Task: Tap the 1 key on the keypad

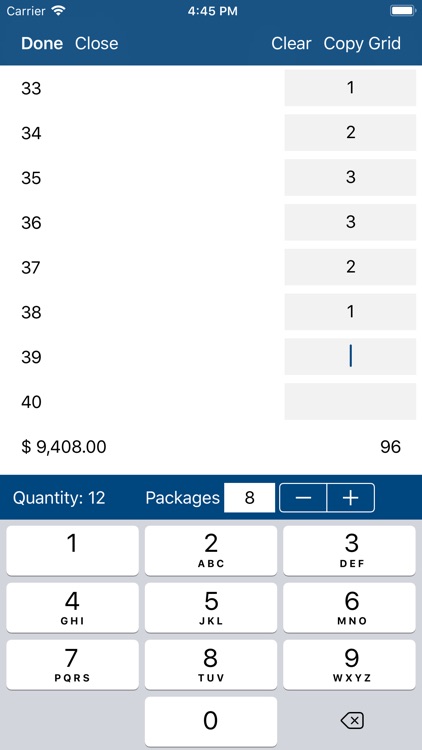Action: [72, 551]
